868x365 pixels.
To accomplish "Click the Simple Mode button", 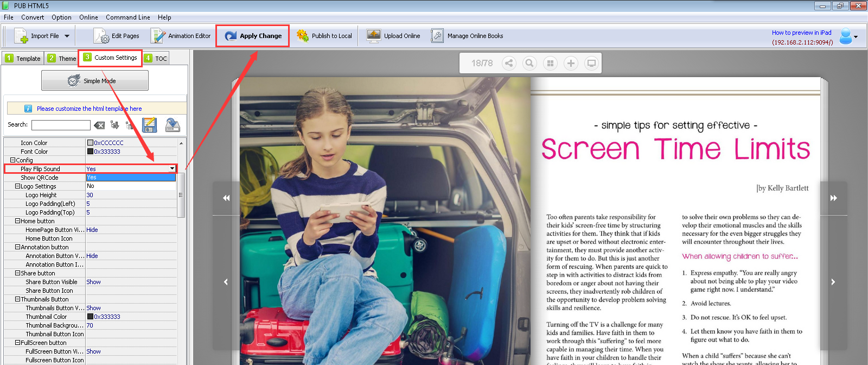I will click(x=95, y=81).
